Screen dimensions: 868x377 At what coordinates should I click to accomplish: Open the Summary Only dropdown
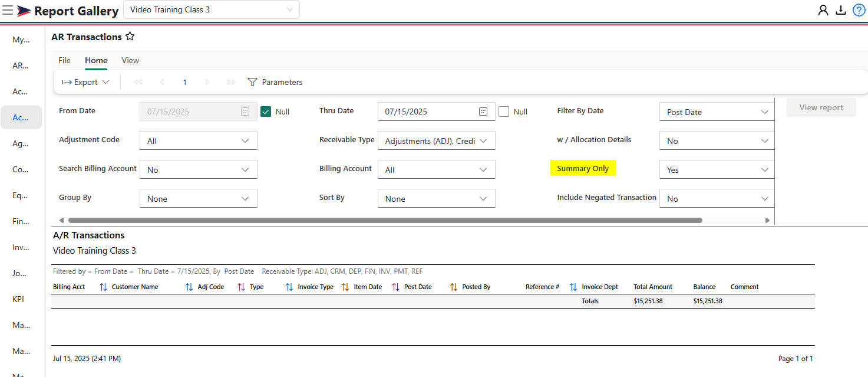(717, 170)
